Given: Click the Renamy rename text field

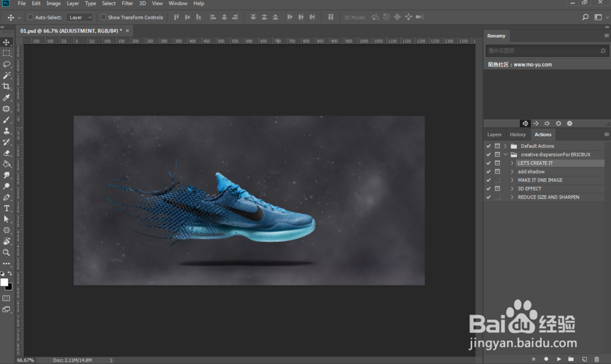Looking at the screenshot, I should (x=546, y=51).
